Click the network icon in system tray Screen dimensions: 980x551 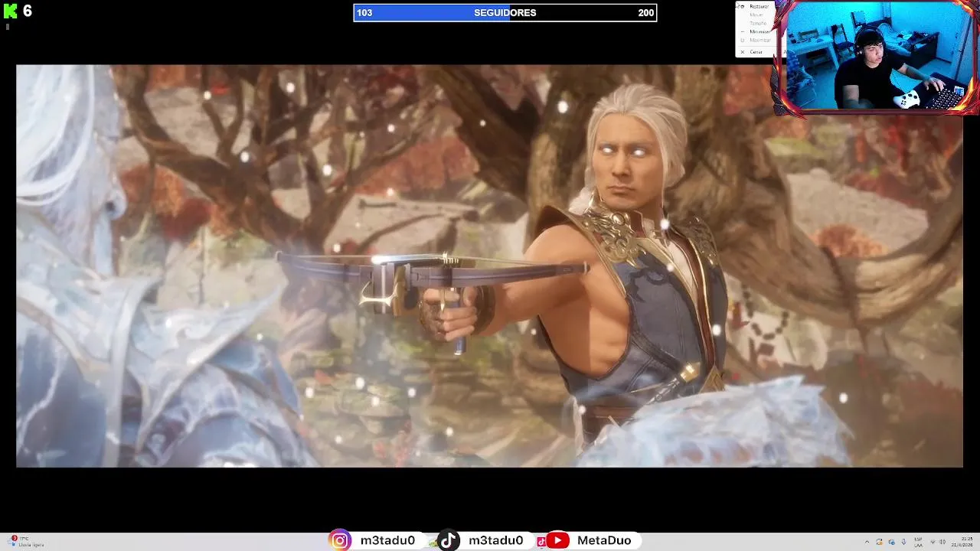[932, 542]
